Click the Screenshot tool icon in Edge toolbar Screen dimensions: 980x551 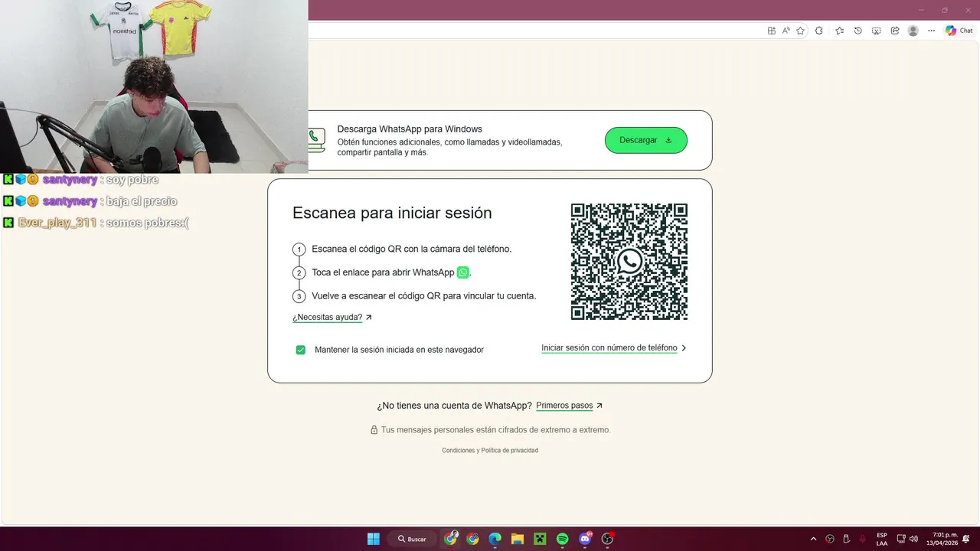876,31
